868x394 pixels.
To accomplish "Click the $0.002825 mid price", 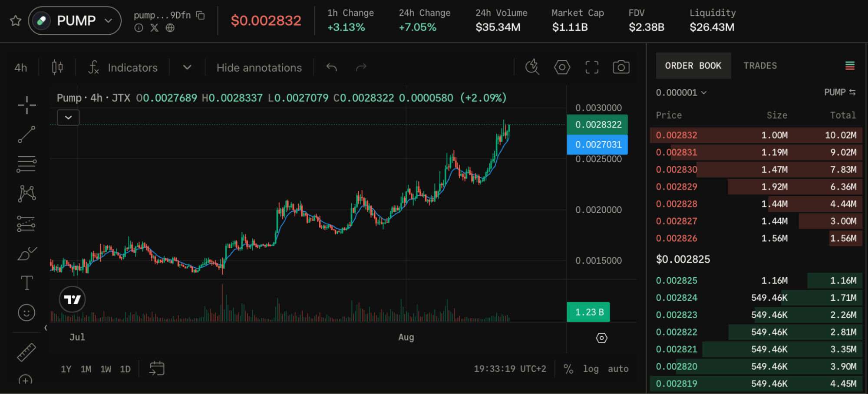I will pyautogui.click(x=683, y=259).
